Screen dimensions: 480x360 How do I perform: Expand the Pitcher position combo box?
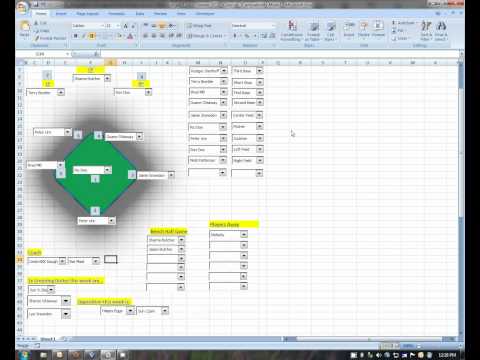(260, 127)
